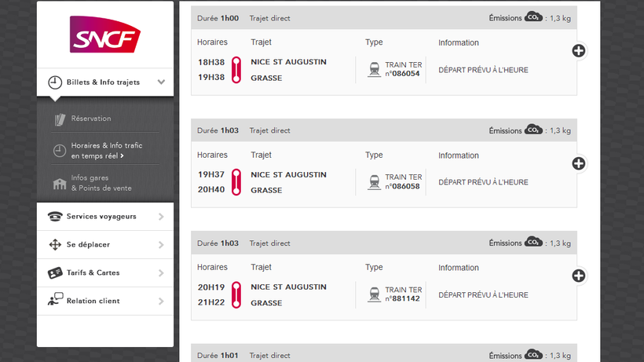The image size is (644, 362).
Task: Open Infos gares & Points de vente
Action: (x=101, y=183)
